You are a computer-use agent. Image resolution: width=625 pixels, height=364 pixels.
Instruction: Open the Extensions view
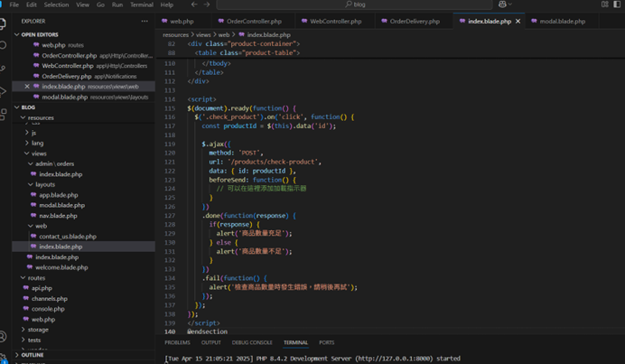[4, 115]
